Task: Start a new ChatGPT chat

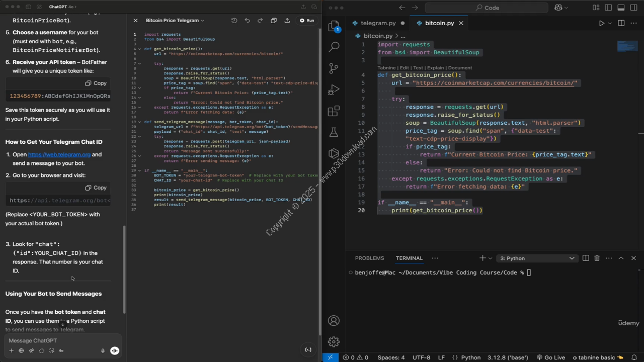Action: pyautogui.click(x=39, y=7)
